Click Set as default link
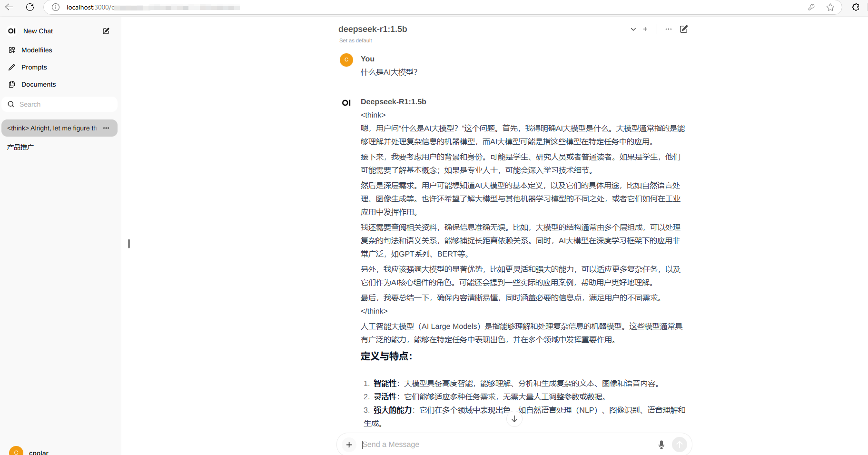Screen dimensions: 868x455 pos(355,40)
